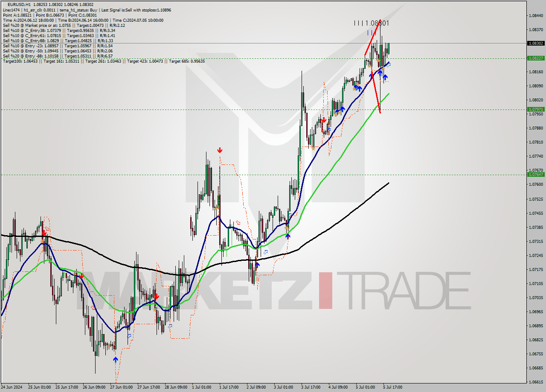The height and width of the screenshot is (392, 546).
Task: Click price axis value 1.07385
Action: click(536, 227)
